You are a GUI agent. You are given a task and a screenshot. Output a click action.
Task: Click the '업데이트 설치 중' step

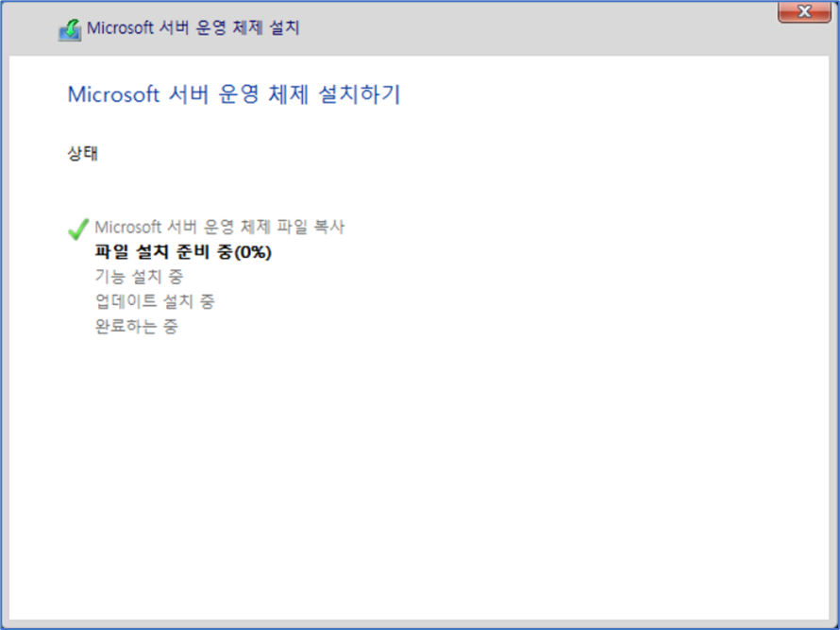point(155,301)
